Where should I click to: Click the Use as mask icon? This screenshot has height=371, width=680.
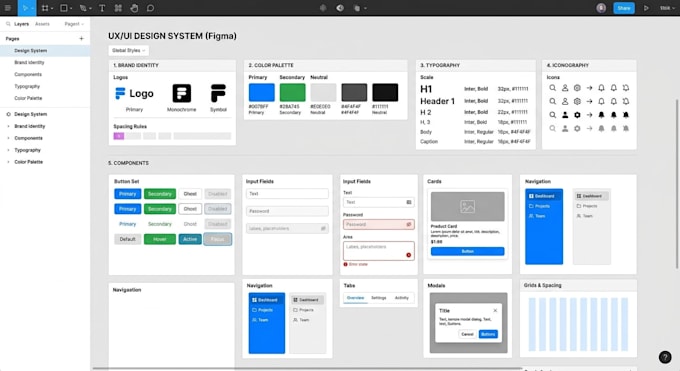tap(340, 8)
